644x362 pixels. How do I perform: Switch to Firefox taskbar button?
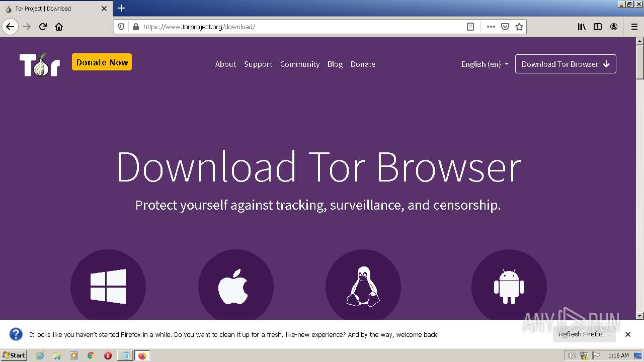pyautogui.click(x=142, y=355)
